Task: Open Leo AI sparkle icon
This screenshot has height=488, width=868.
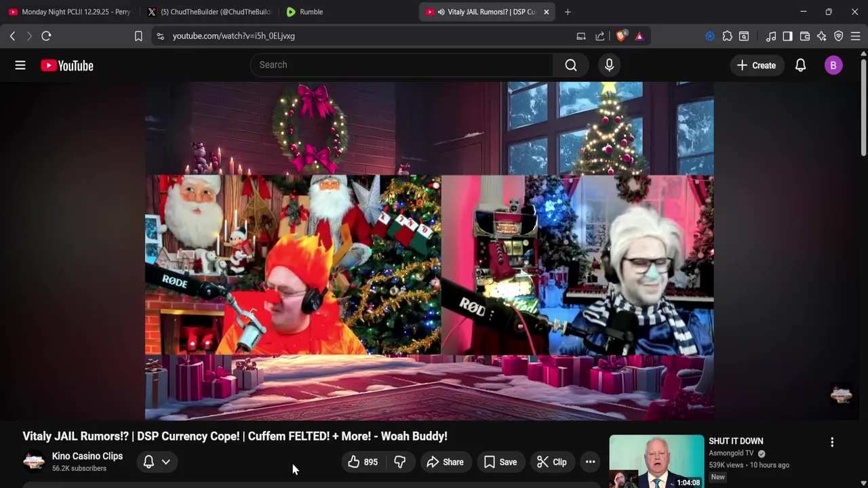Action: click(822, 36)
